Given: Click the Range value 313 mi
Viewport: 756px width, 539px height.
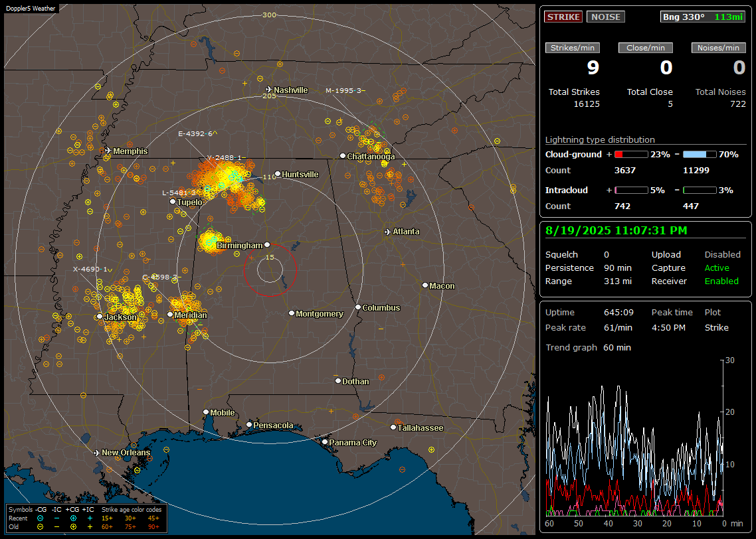Looking at the screenshot, I should (618, 281).
